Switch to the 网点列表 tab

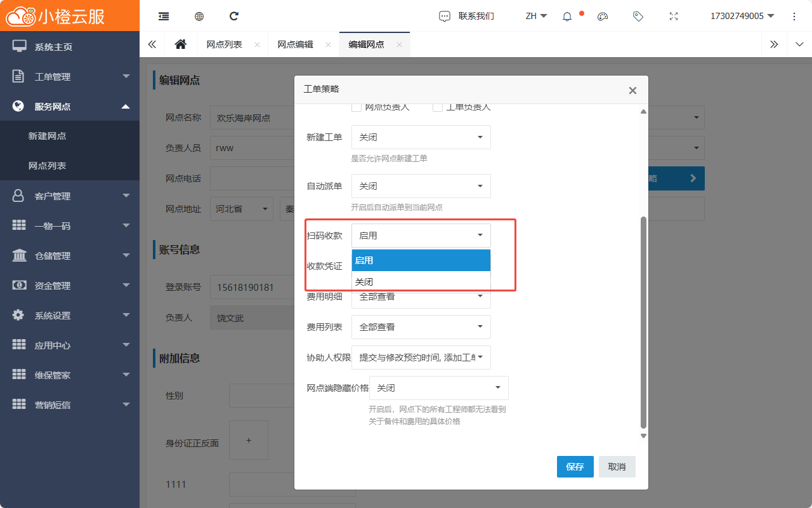pyautogui.click(x=224, y=44)
